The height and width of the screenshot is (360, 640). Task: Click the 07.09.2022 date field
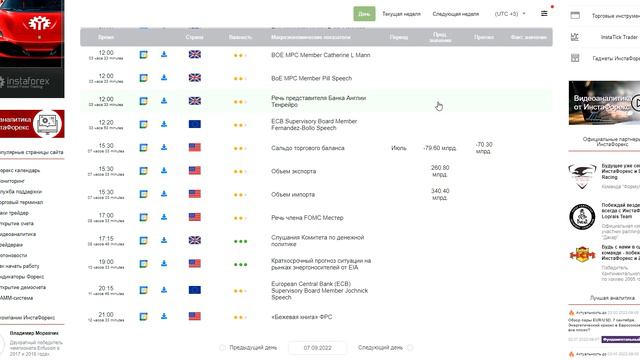[318, 348]
